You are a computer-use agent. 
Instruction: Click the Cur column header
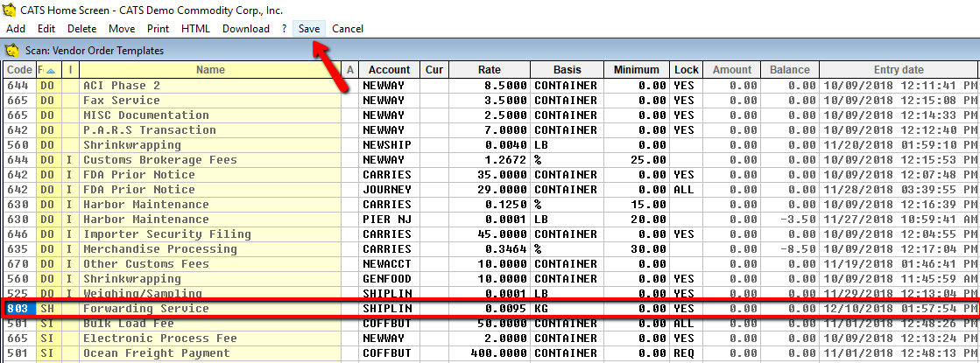pyautogui.click(x=434, y=70)
